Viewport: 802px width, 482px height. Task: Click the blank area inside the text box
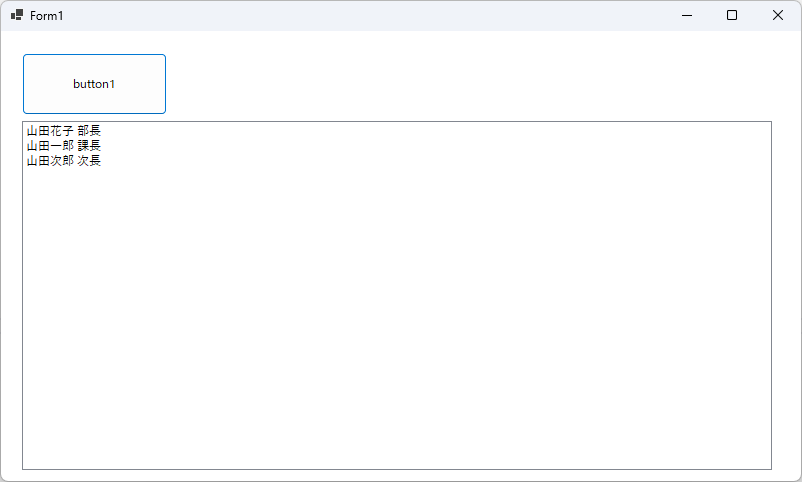coord(400,320)
